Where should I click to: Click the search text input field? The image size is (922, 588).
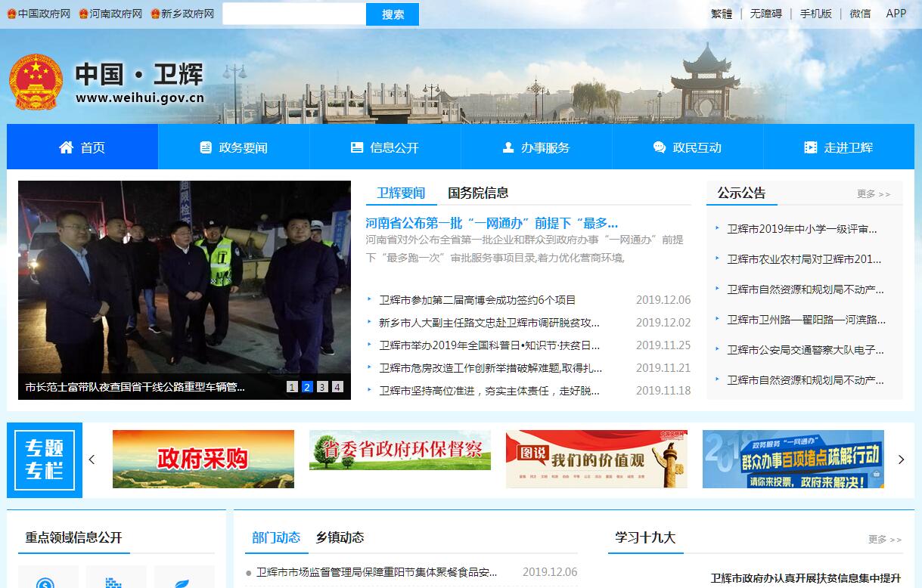(x=294, y=14)
